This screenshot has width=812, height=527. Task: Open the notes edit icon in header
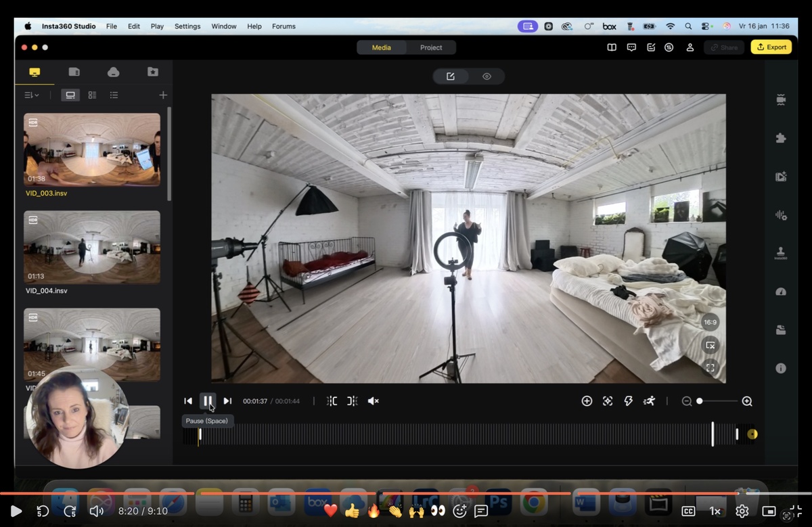[651, 47]
